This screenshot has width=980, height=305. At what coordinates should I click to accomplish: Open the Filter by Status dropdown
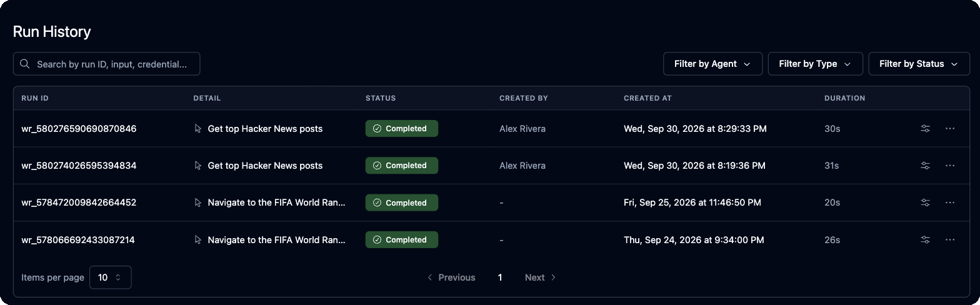919,64
